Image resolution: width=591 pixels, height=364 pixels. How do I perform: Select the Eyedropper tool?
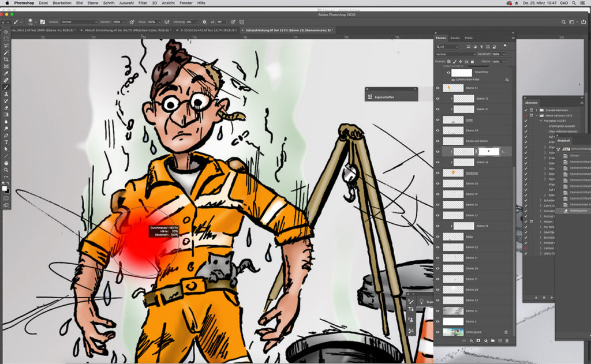(6, 73)
